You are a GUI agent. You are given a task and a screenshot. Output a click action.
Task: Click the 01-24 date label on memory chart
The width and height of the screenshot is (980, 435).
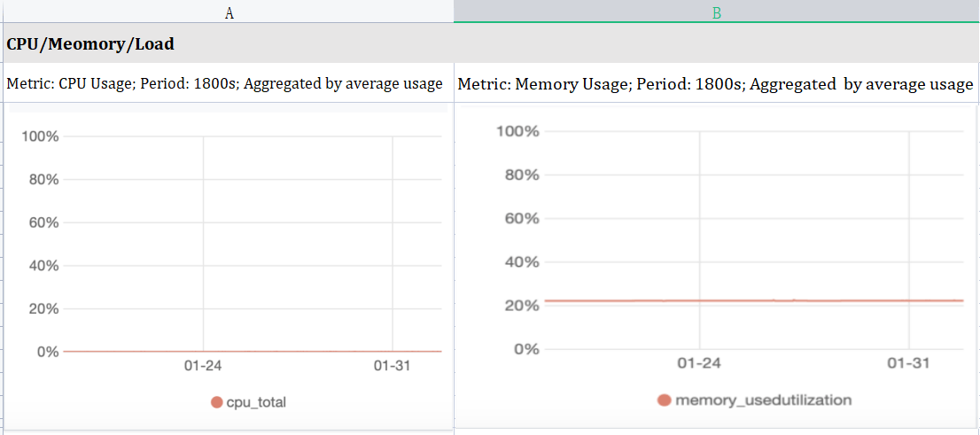(698, 363)
